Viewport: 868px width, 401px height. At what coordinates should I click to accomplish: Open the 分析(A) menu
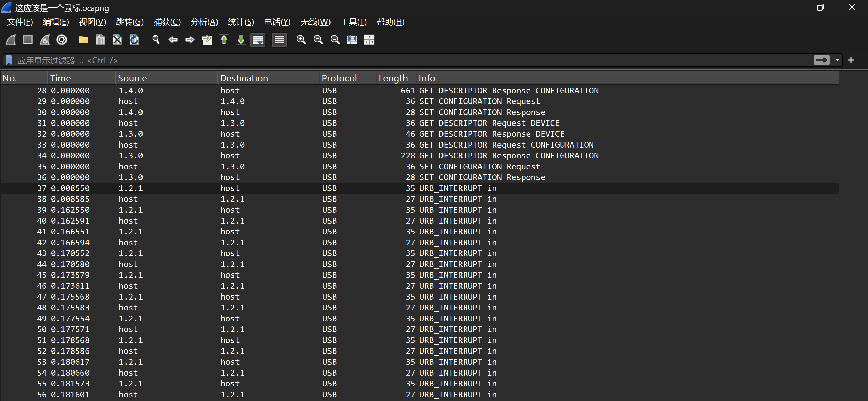click(x=204, y=22)
